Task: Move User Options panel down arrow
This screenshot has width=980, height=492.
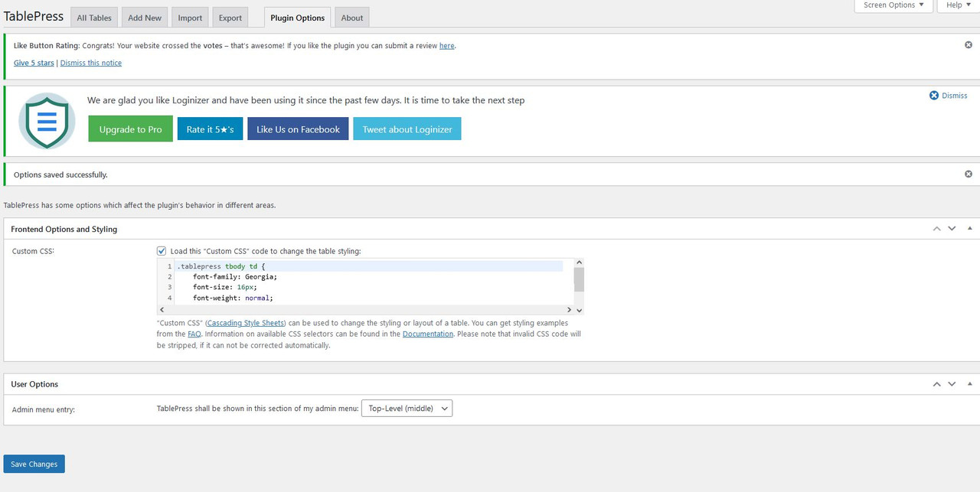Action: tap(952, 384)
